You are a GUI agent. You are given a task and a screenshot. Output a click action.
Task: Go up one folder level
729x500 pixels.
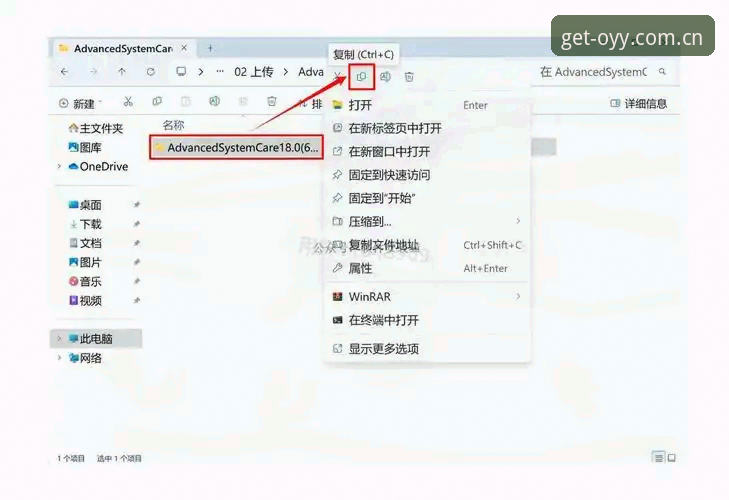click(122, 72)
